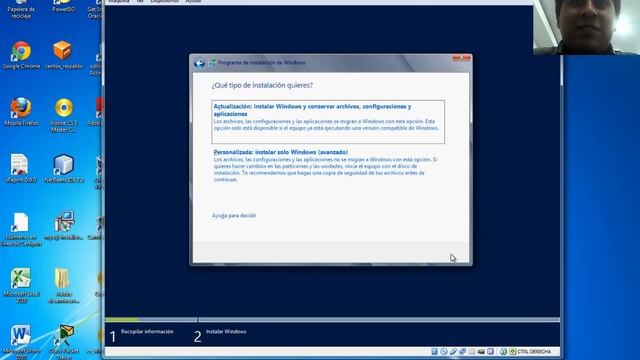
Task: Click the optical disc status icon
Action: click(444, 351)
